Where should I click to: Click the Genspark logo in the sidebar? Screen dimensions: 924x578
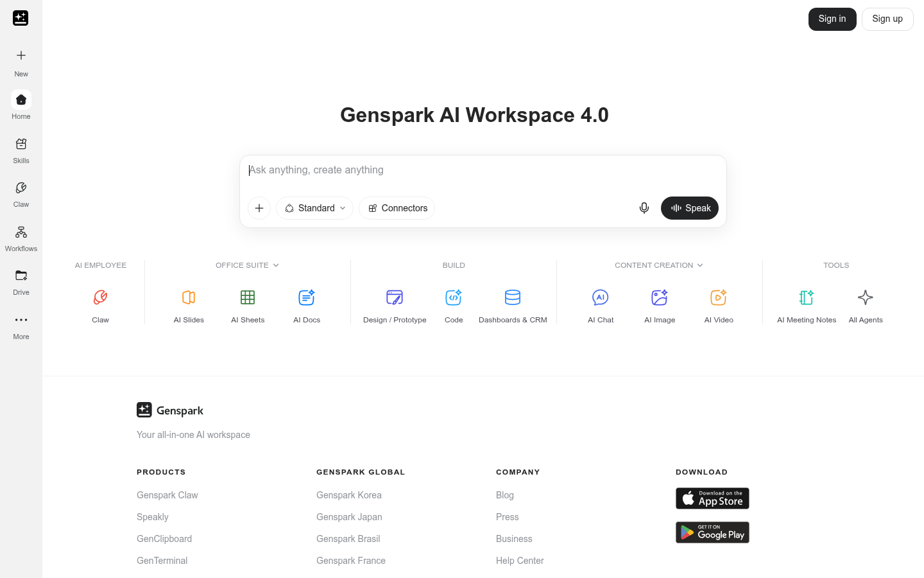[21, 18]
